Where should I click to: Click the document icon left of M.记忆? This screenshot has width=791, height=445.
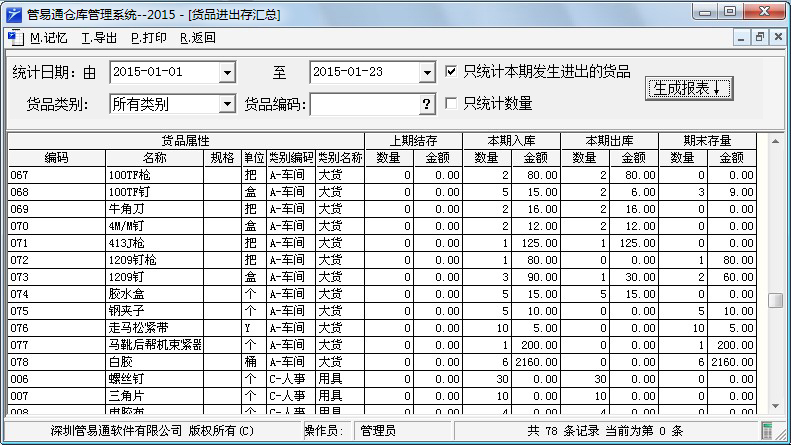pos(13,38)
